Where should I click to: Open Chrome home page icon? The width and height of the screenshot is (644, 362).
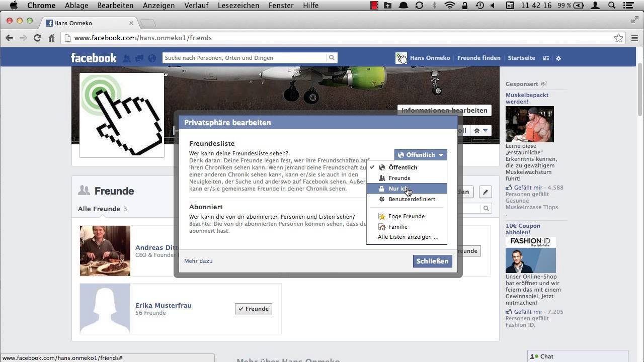[x=51, y=38]
